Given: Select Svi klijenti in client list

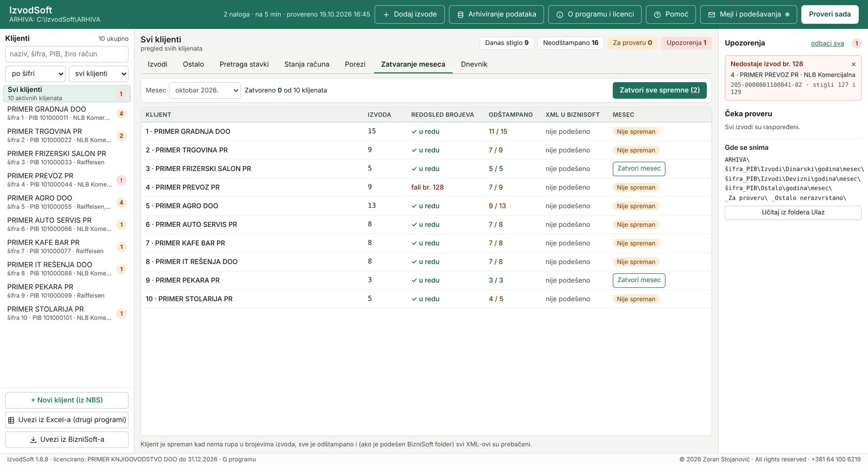Looking at the screenshot, I should click(67, 94).
